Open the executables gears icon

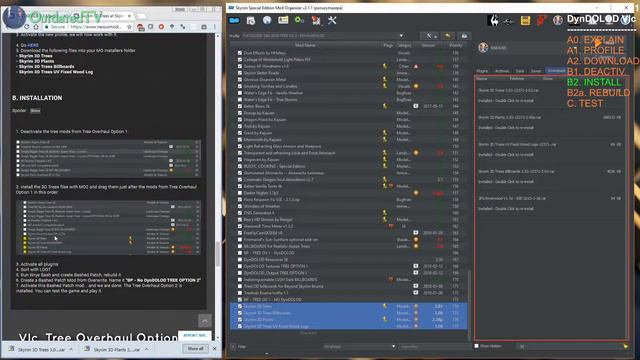[300, 20]
